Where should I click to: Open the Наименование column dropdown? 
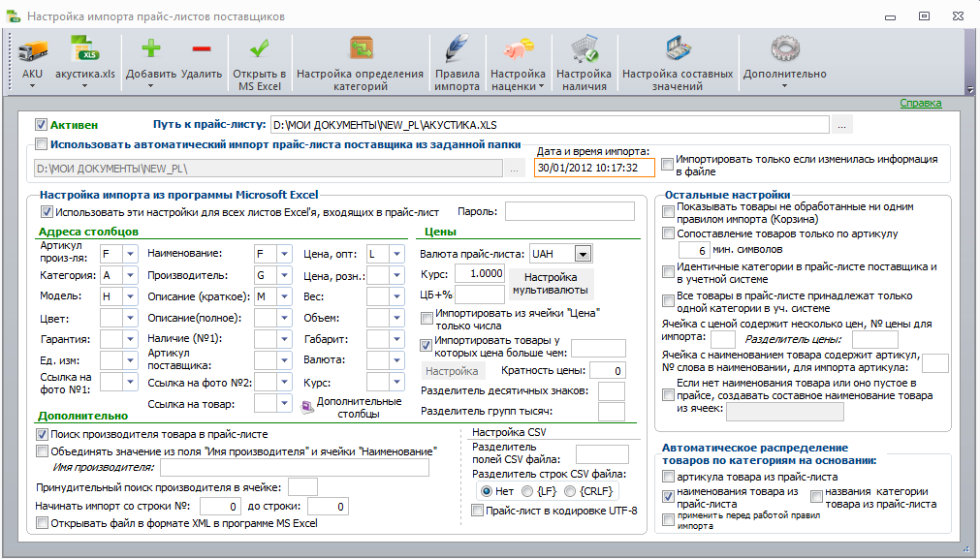coord(284,254)
